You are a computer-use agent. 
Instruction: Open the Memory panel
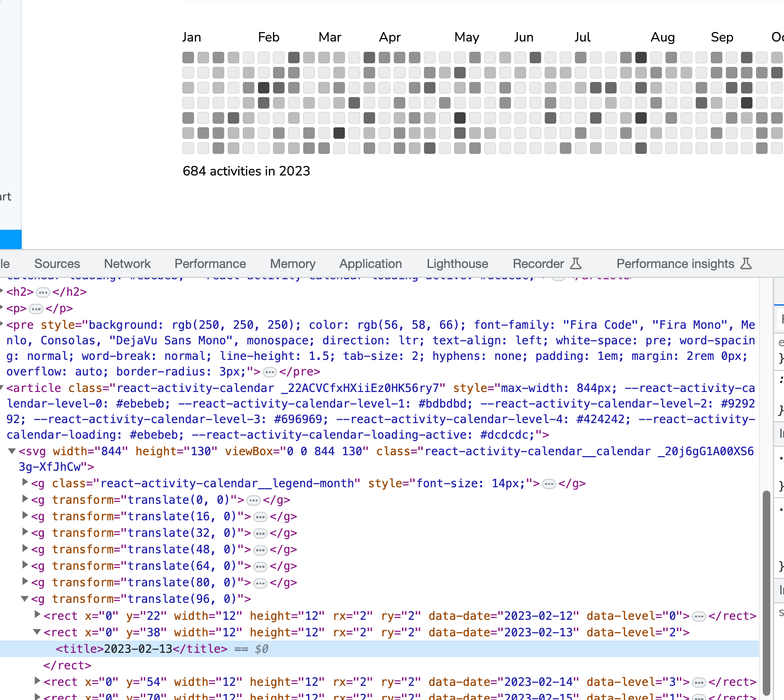[292, 264]
